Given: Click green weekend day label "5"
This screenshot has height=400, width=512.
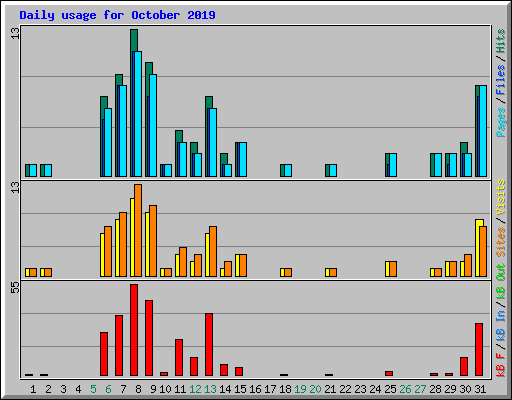Looking at the screenshot, I should point(93,389).
